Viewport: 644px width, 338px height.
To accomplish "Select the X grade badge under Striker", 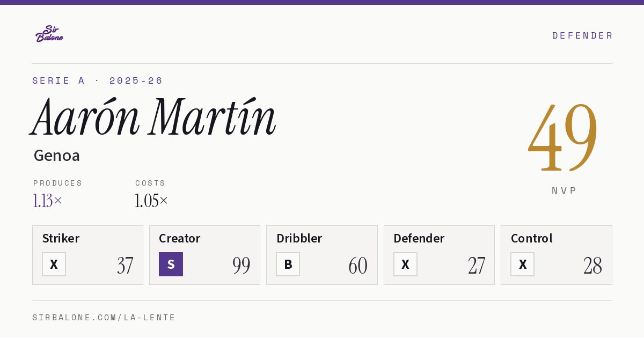I will coord(54,264).
